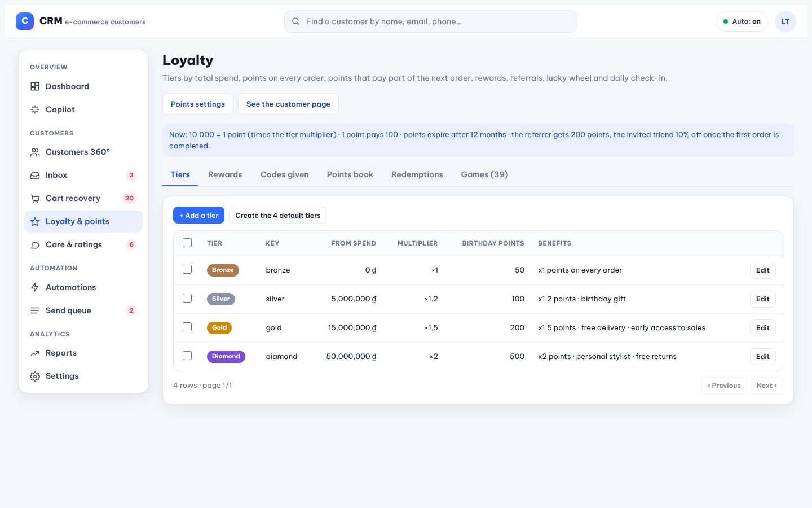The height and width of the screenshot is (508, 812).
Task: Click the Inbox unread count badge
Action: tap(131, 175)
